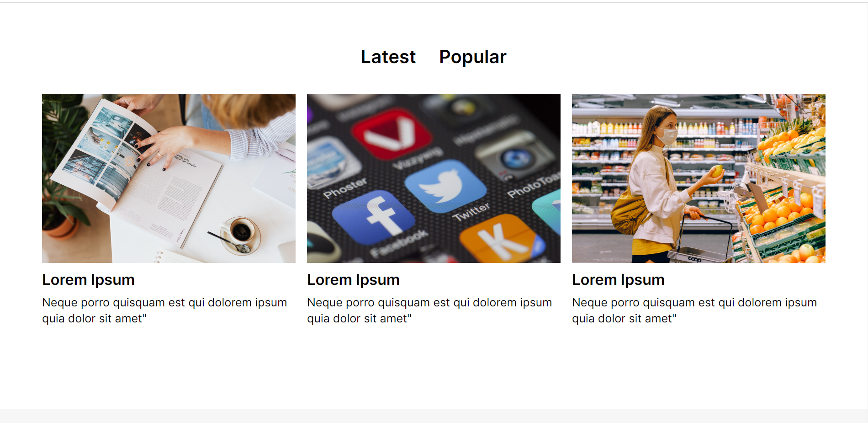Open the Popular tab

tap(472, 57)
